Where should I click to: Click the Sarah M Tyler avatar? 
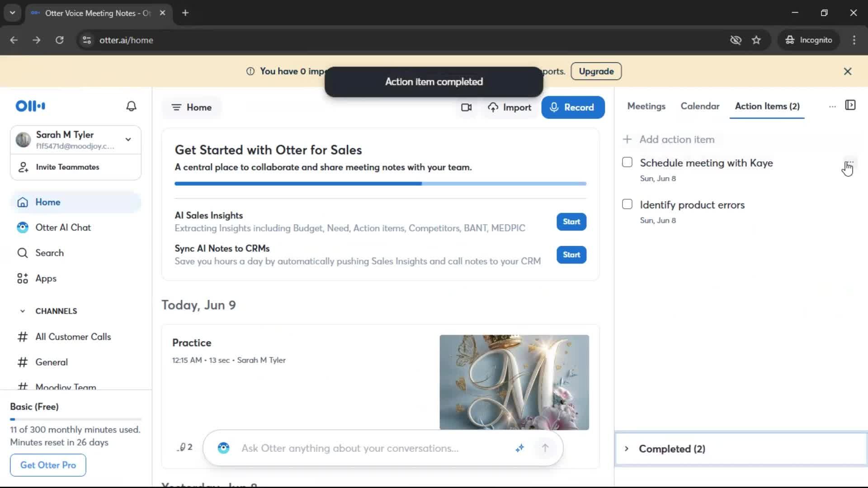[x=23, y=140]
